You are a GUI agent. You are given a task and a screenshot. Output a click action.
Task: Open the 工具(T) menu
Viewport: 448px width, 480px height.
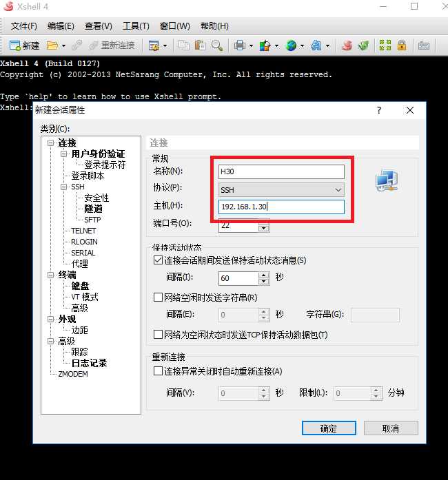(x=136, y=26)
